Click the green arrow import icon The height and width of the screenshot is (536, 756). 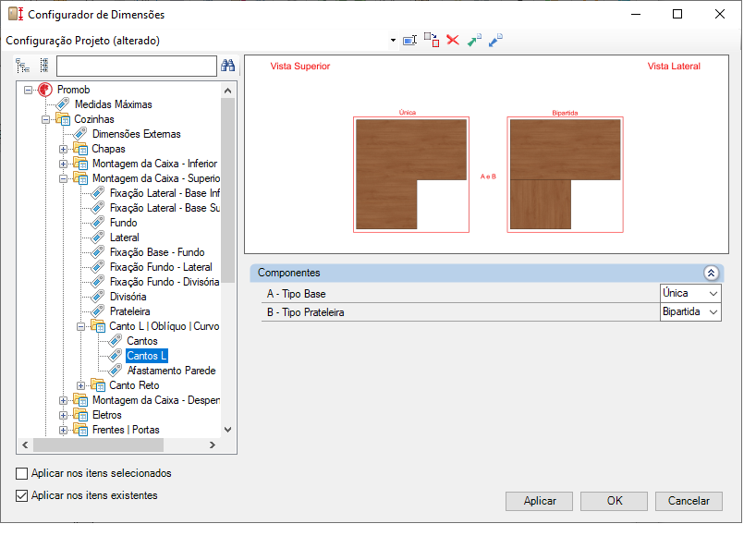474,41
